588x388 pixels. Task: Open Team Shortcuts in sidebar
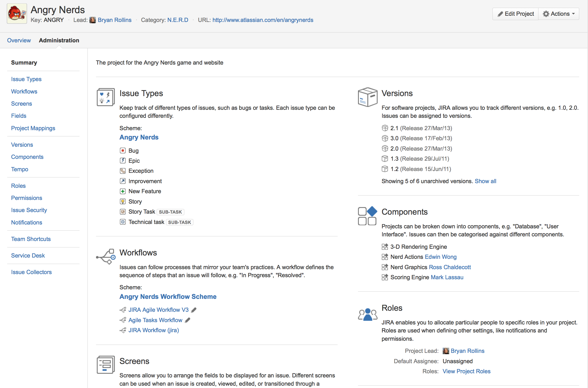[x=31, y=239]
